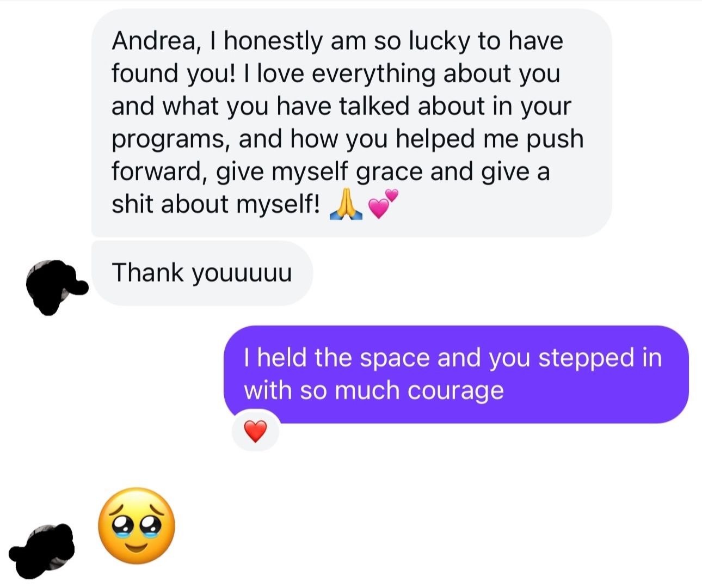Viewport: 702px width, 588px height.
Task: Tap the two pink hearts emoji
Action: tap(383, 204)
